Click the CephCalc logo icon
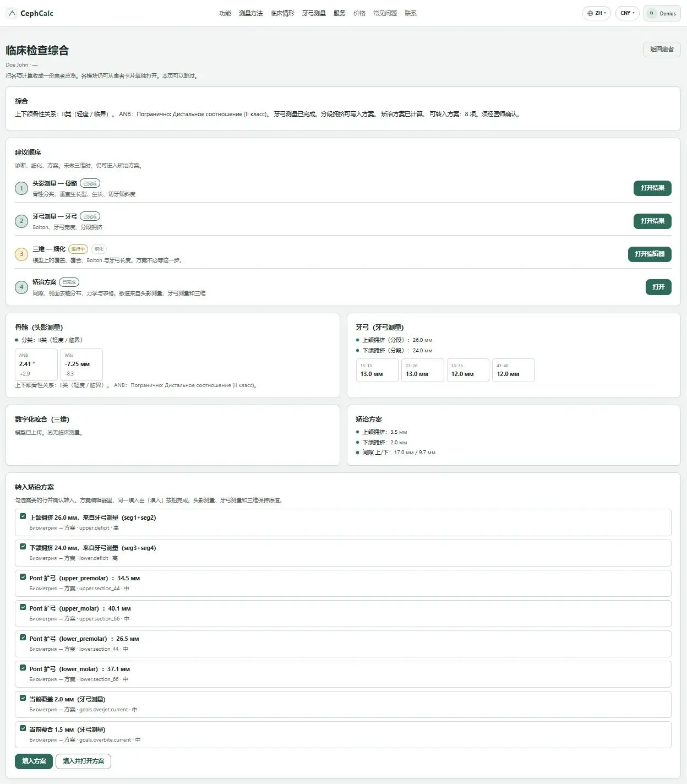The height and width of the screenshot is (784, 687). coord(12,13)
